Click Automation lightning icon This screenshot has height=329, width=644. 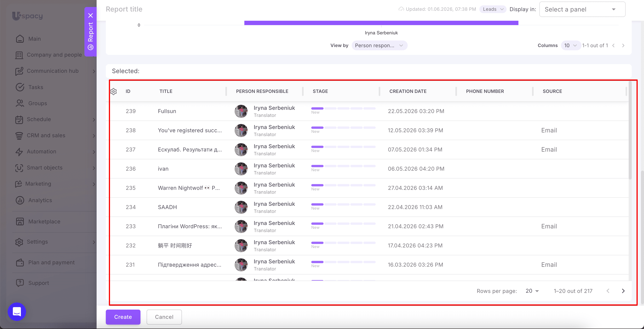pos(19,152)
